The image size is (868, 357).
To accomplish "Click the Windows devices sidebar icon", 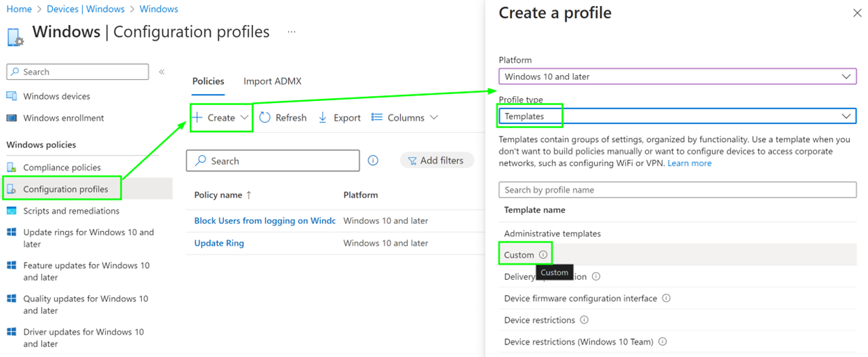I will coord(12,96).
